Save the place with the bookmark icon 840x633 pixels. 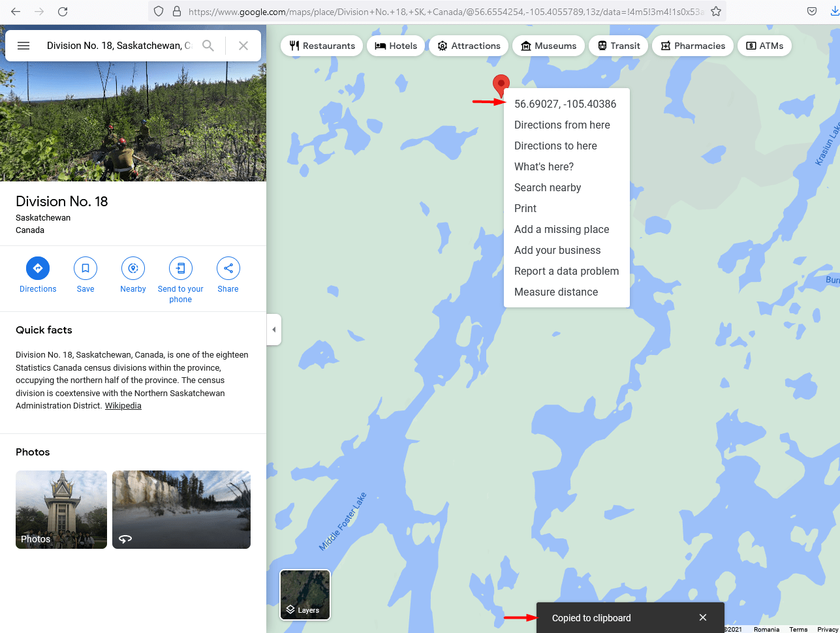(x=86, y=268)
